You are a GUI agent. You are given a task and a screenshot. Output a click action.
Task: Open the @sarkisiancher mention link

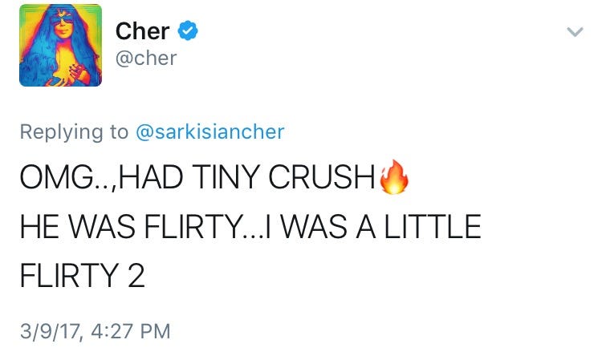tap(210, 131)
